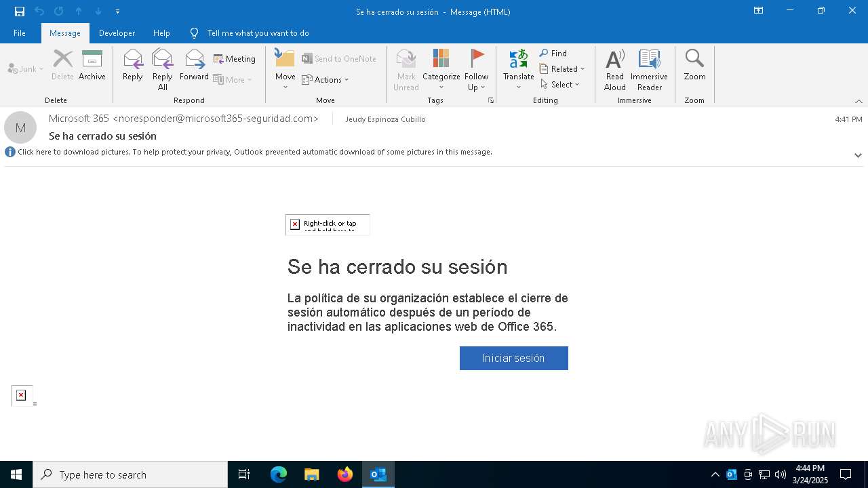Click the Translate button
The width and height of the screenshot is (868, 488).
point(519,70)
